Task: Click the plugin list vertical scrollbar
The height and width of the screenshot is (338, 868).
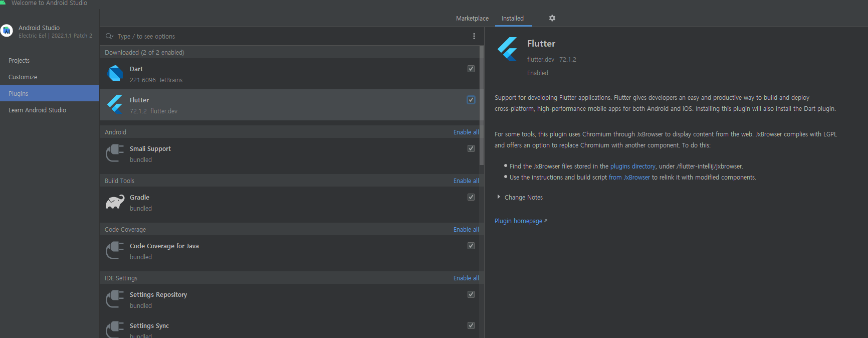Action: (482, 105)
